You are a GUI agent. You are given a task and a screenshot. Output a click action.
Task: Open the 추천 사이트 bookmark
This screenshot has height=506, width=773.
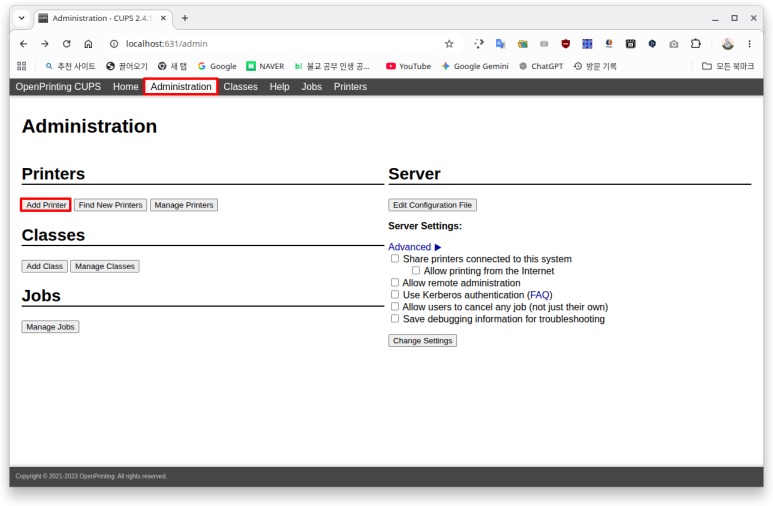click(70, 66)
